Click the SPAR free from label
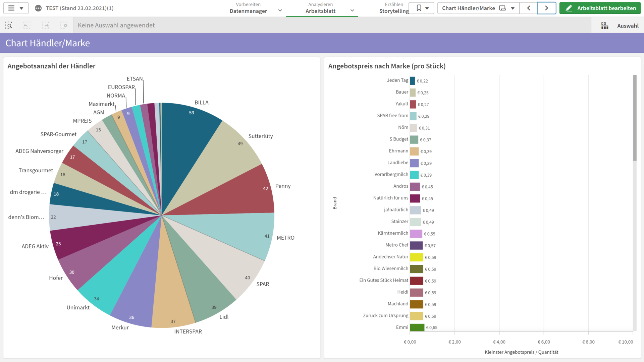Screen dimensions: 644x362 tap(392, 115)
